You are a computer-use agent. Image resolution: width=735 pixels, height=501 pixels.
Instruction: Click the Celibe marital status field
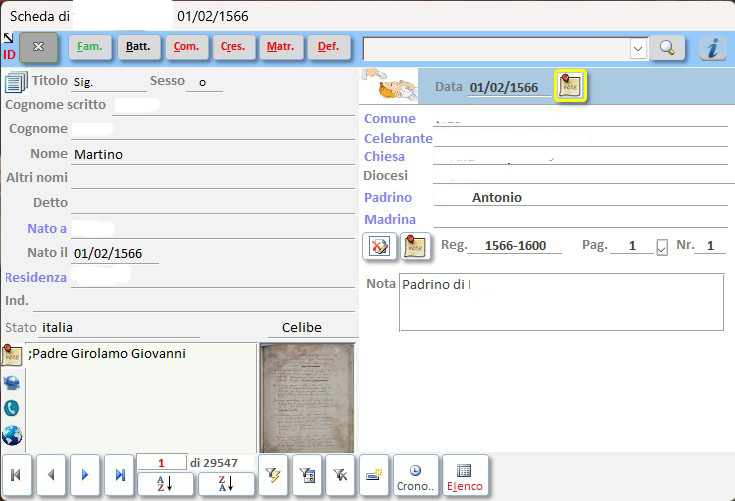pyautogui.click(x=312, y=328)
